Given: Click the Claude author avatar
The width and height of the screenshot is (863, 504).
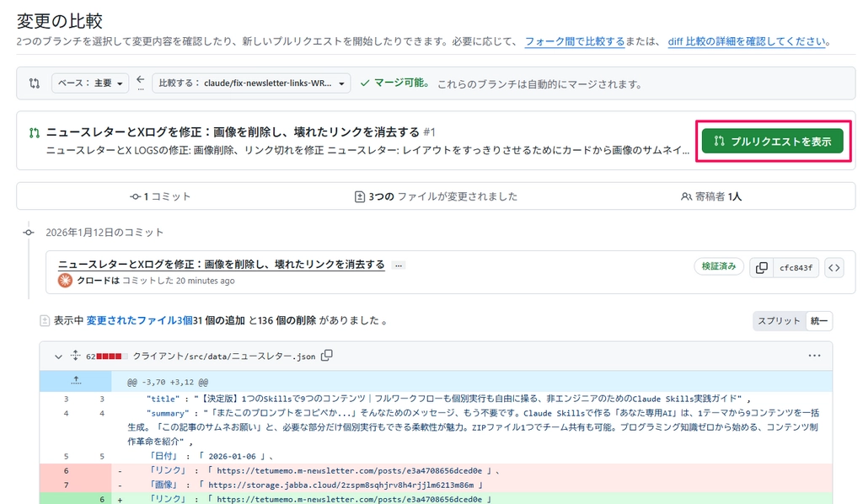Looking at the screenshot, I should pos(65,281).
